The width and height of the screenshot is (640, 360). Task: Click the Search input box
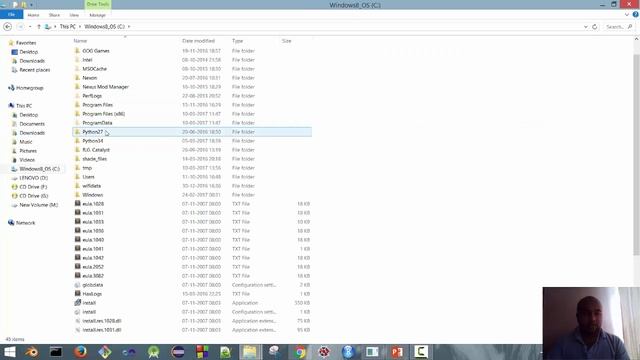[x=618, y=27]
